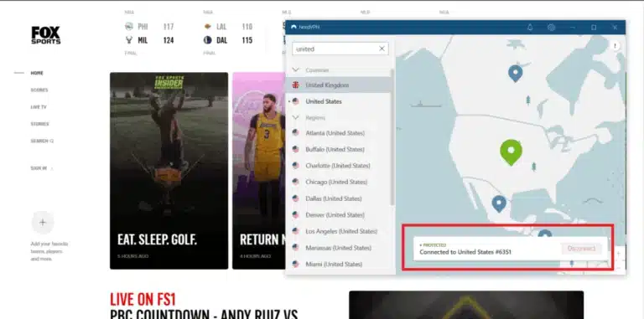
Task: Click the United Kingdom flag icon
Action: click(x=295, y=85)
